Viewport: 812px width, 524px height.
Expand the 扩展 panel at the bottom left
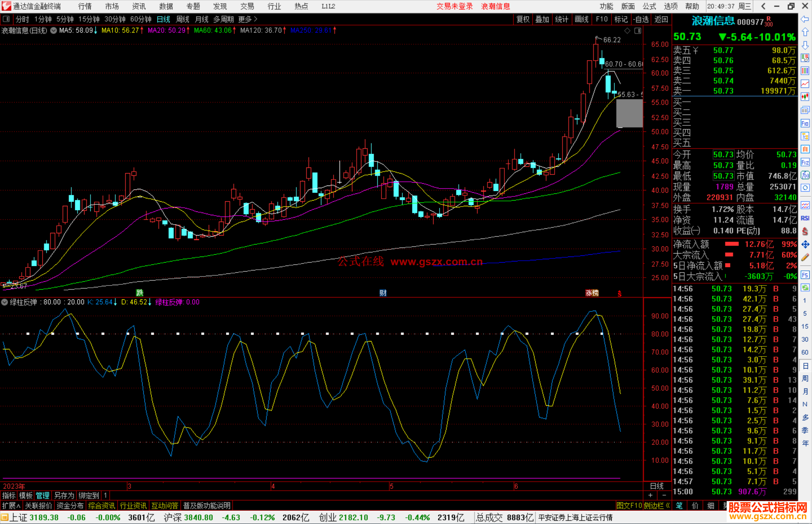tap(11, 506)
